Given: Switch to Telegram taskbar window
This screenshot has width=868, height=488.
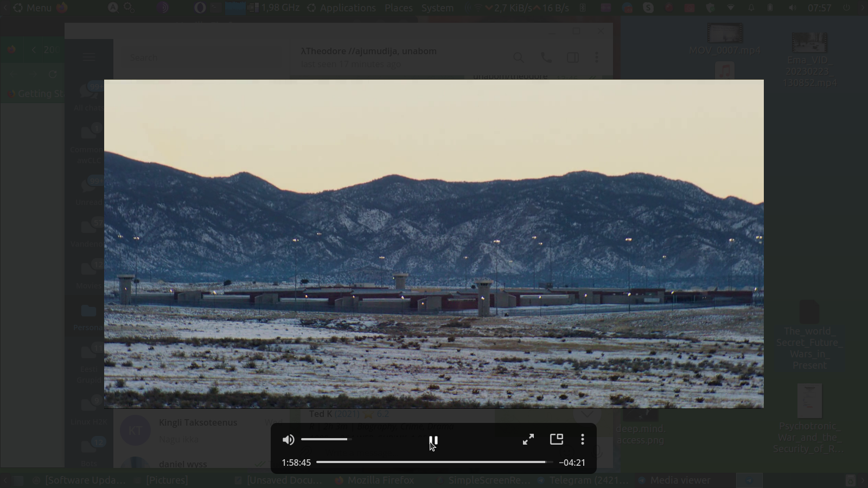Looking at the screenshot, I should tap(583, 480).
